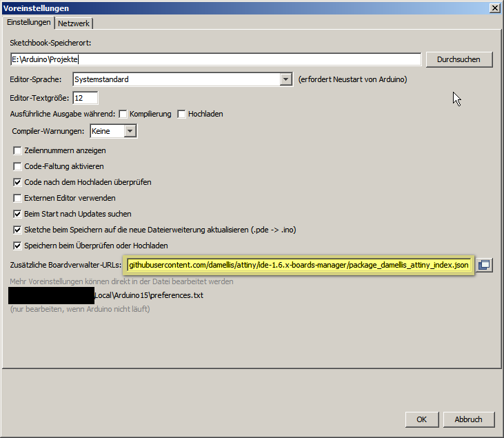Enable Kompilierung verbose output checkbox
The image size is (504, 438).
click(123, 114)
